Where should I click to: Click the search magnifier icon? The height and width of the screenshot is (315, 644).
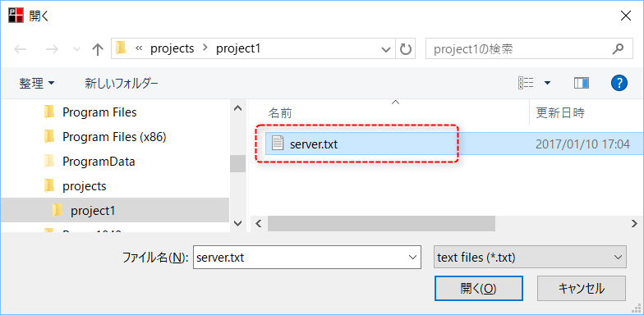tap(618, 49)
